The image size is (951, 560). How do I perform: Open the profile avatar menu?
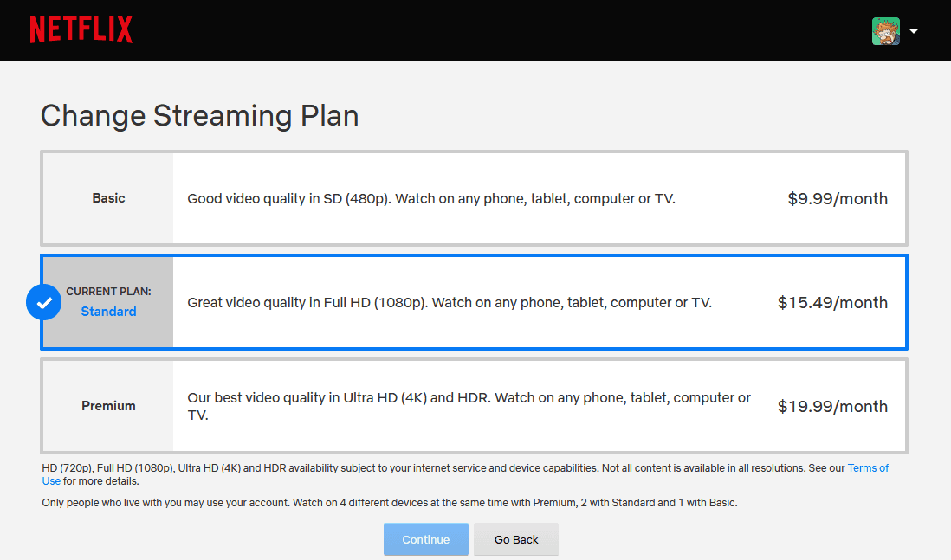pos(885,31)
